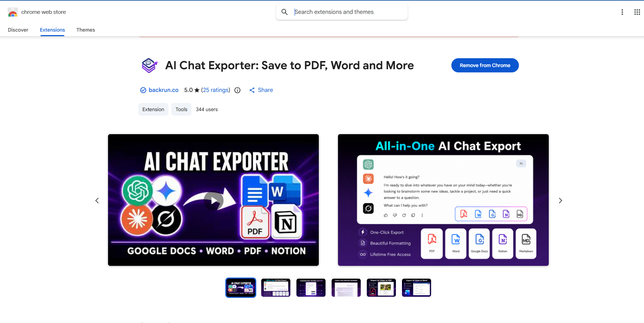Switch to the Discover tab
This screenshot has height=323, width=644.
coord(18,30)
